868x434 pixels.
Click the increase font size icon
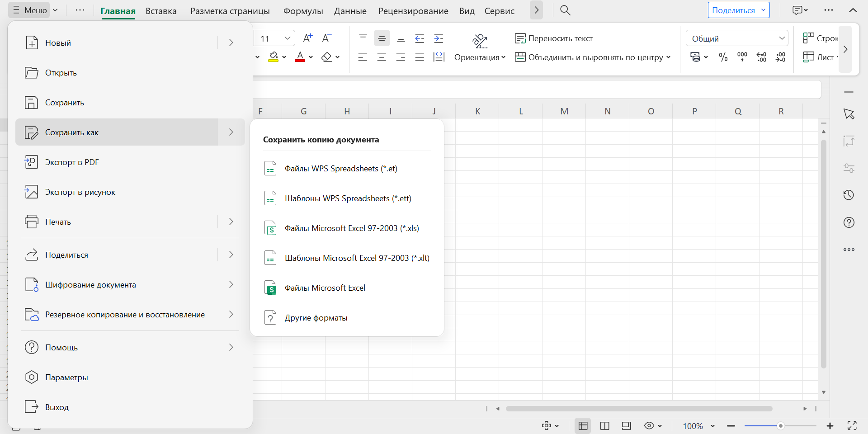click(307, 38)
